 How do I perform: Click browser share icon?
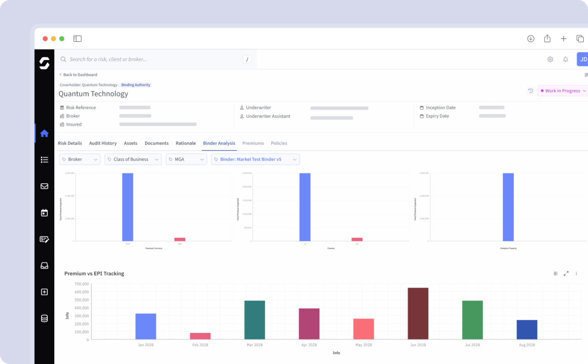(x=547, y=39)
